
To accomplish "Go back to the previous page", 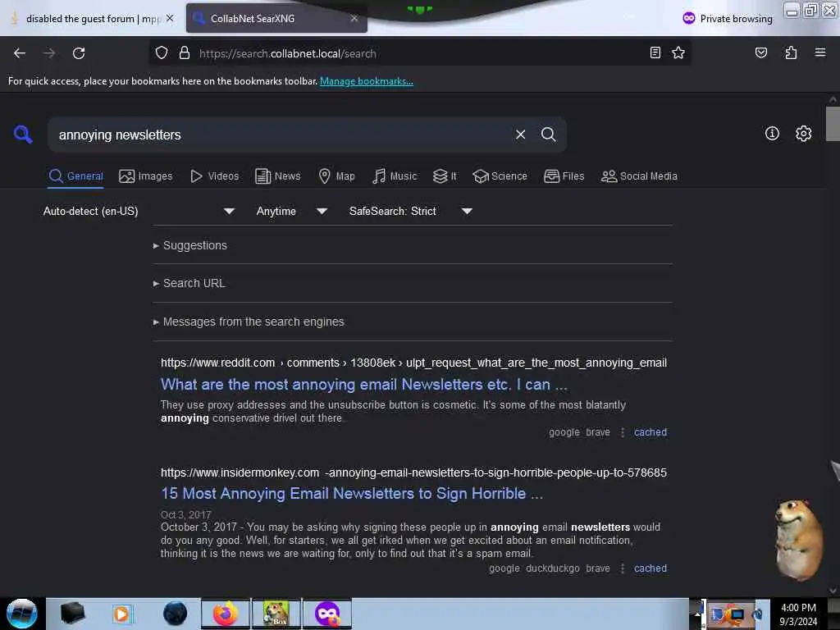I will click(20, 53).
